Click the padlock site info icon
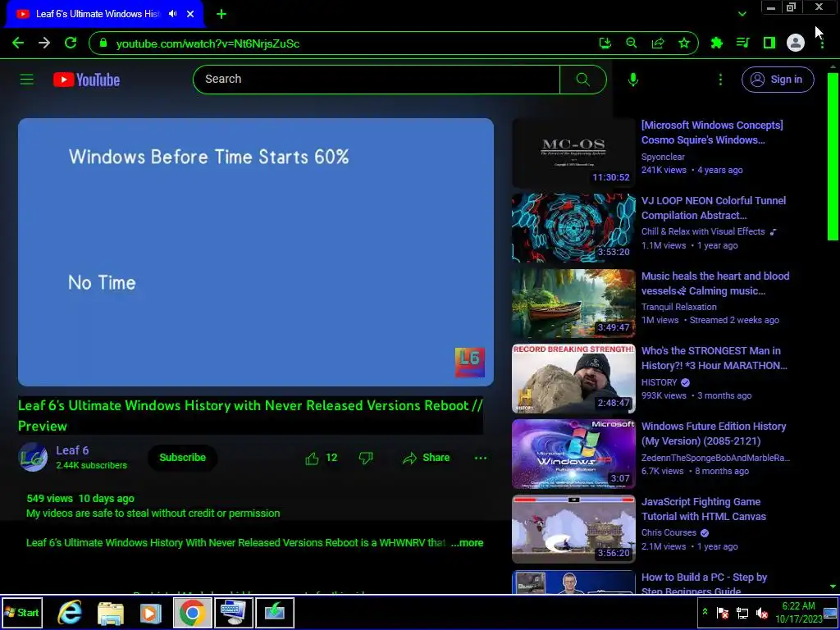Viewport: 840px width, 630px height. (x=103, y=43)
